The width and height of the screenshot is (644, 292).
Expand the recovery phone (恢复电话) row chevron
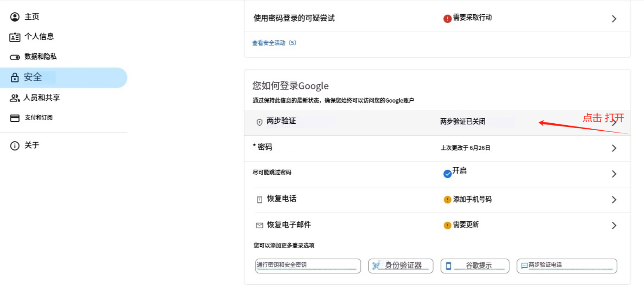point(614,200)
